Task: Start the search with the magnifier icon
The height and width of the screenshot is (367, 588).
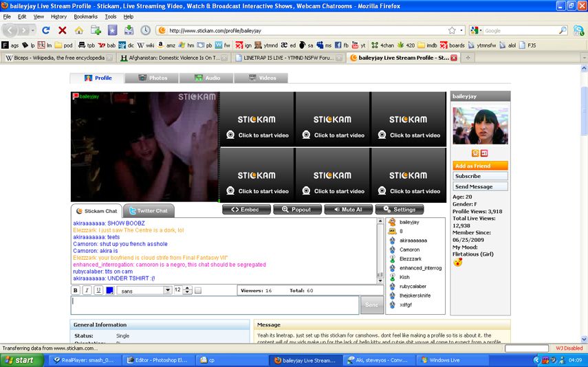Action: [563, 30]
